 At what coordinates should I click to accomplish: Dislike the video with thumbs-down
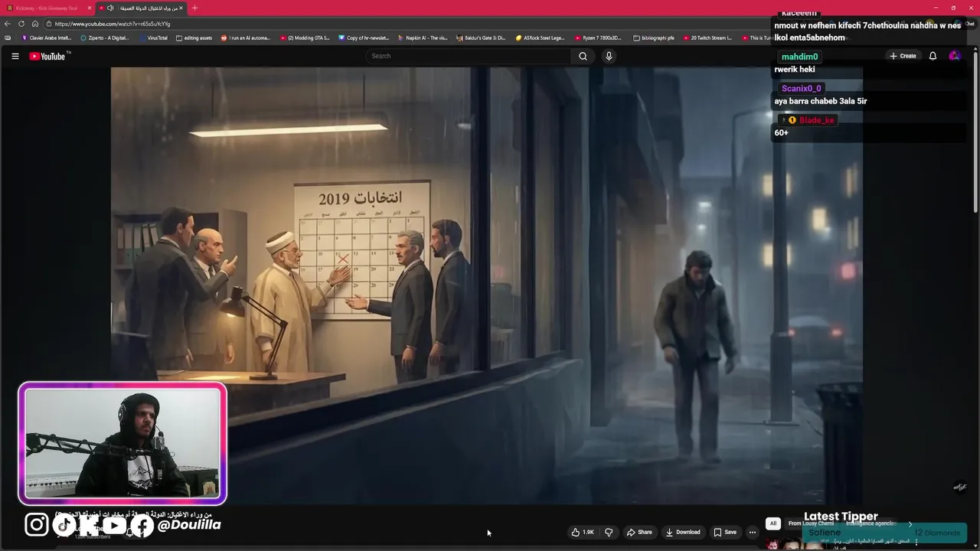[x=609, y=532]
